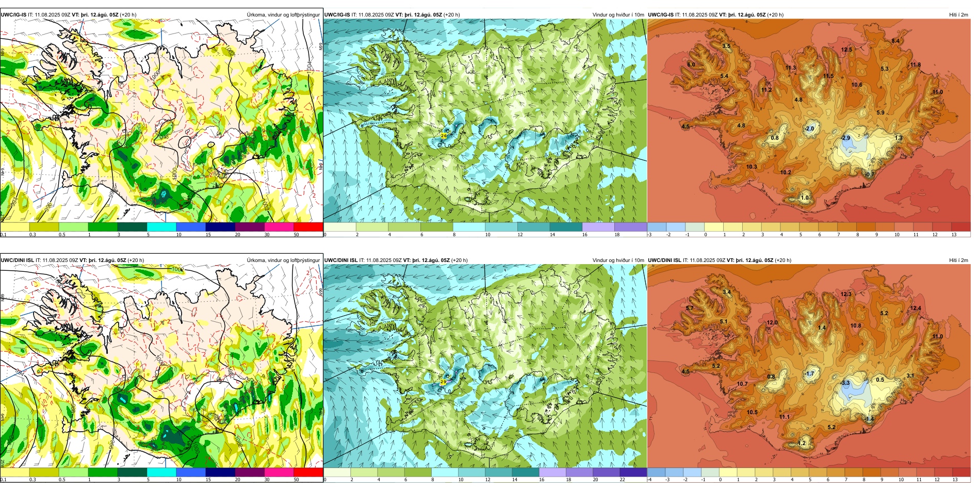The image size is (980, 490).
Task: Click the lavender 16 m/s swatch in IG-IS wind legend
Action: tap(598, 227)
